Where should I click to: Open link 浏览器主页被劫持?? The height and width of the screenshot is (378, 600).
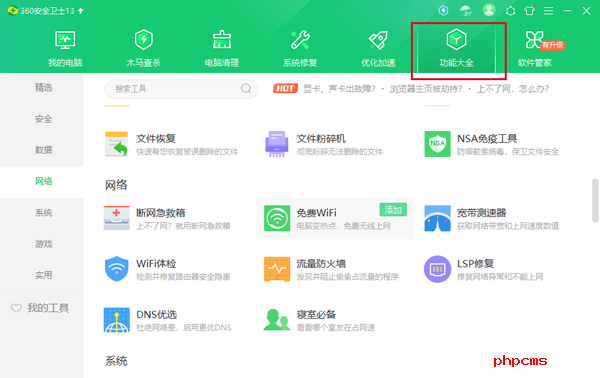[x=426, y=89]
